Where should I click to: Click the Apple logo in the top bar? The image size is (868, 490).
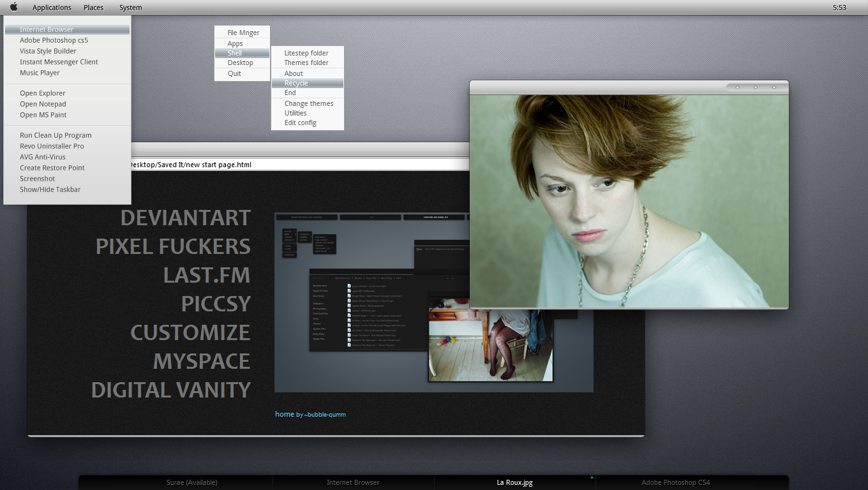coord(13,7)
